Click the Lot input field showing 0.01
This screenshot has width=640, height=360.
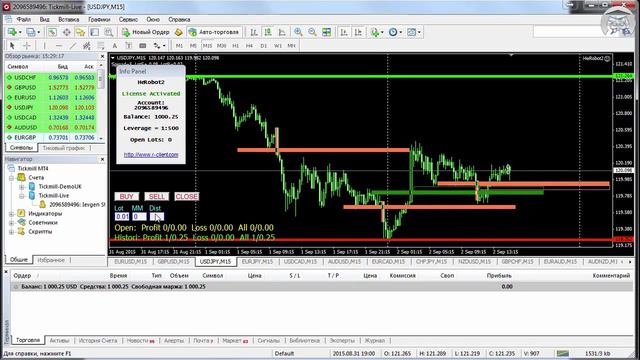(122, 217)
